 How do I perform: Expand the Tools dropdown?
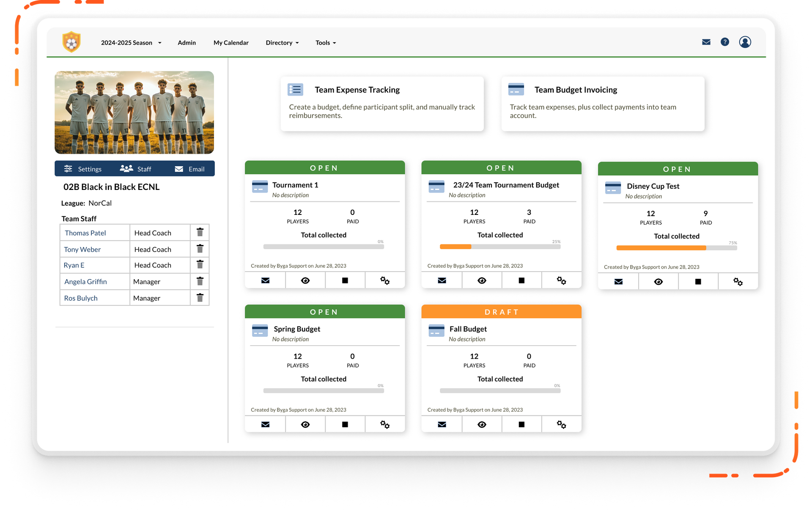click(325, 42)
